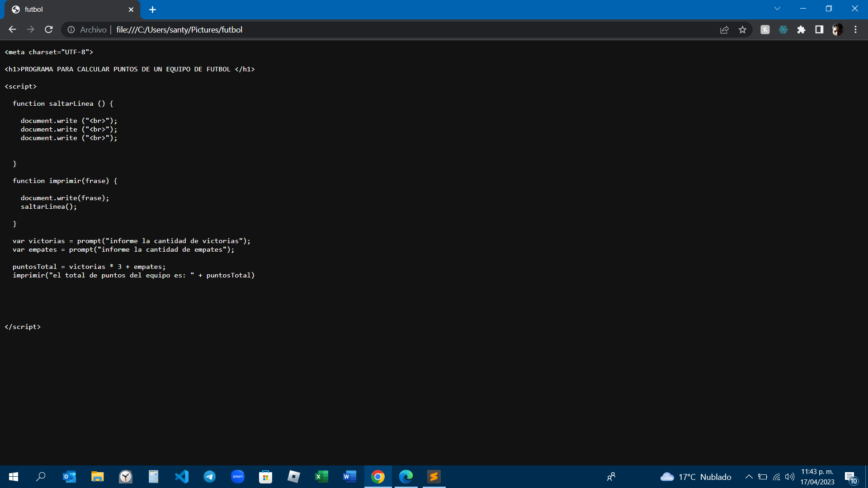868x488 pixels.
Task: Launch Word from the taskbar
Action: (350, 477)
